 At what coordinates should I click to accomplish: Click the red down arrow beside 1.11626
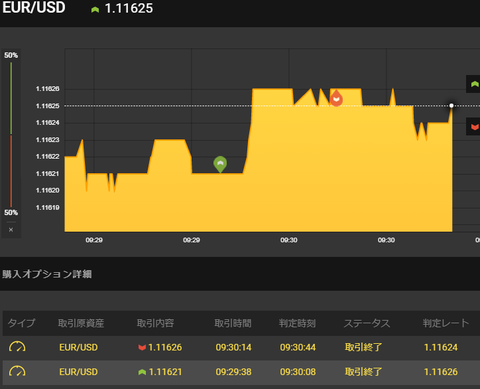click(x=142, y=347)
